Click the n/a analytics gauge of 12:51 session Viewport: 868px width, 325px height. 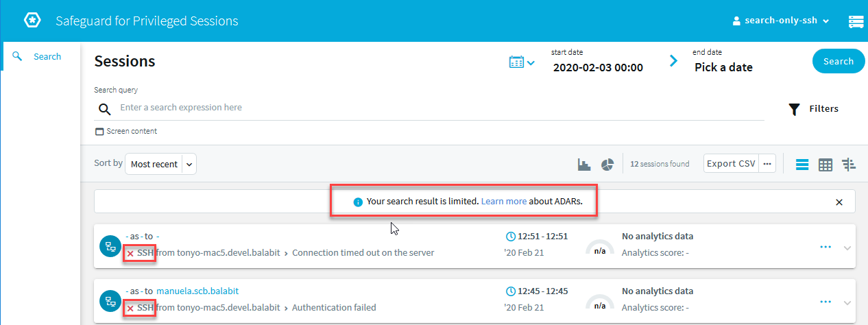tap(600, 248)
